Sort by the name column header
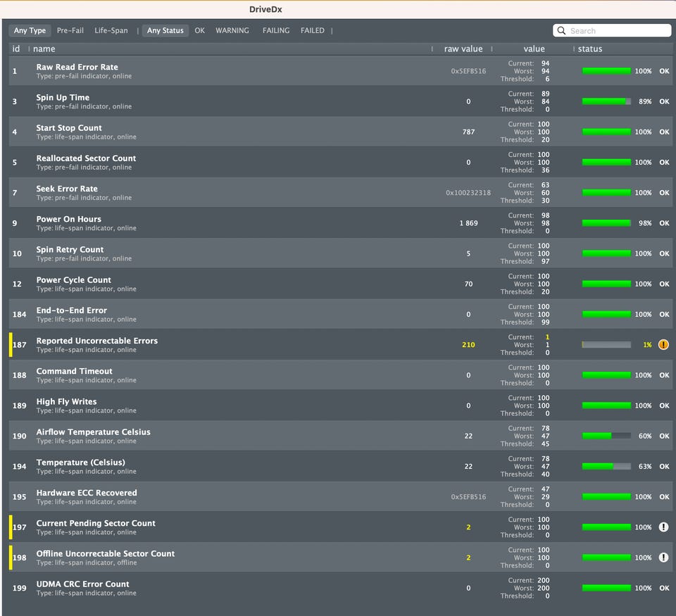The height and width of the screenshot is (616, 676). [x=44, y=49]
